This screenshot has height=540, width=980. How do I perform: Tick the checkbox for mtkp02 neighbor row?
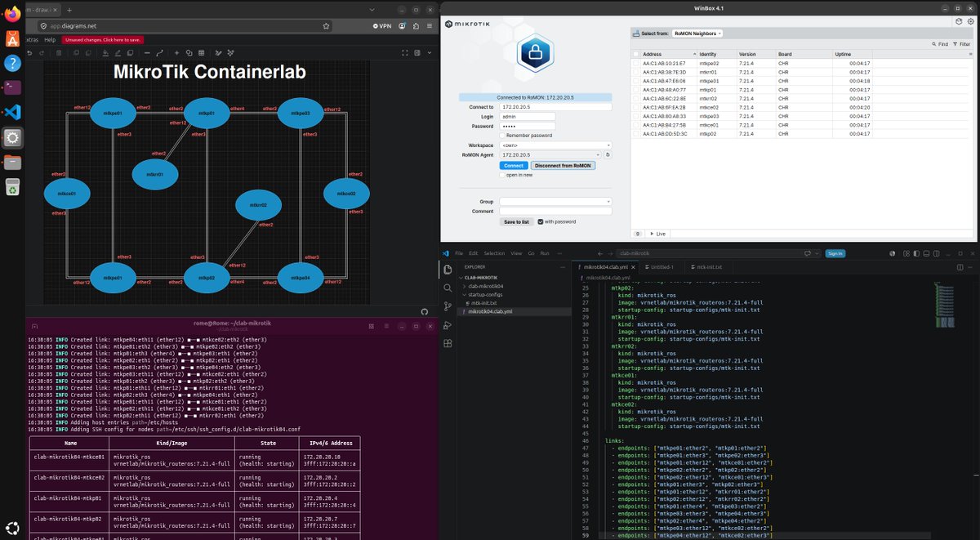coord(636,134)
